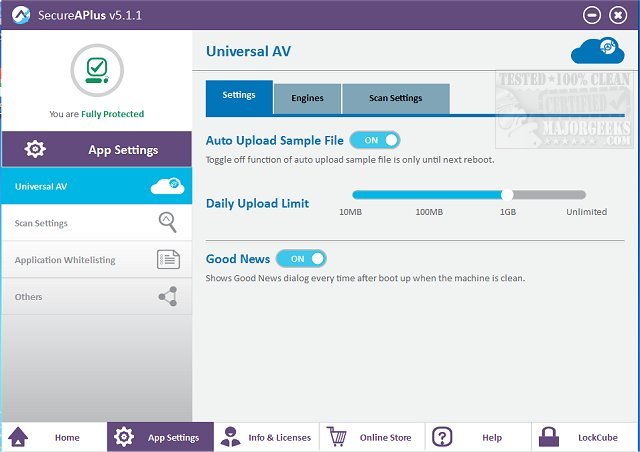Click the Auto Upload Sample File label
This screenshot has height=452, width=640.
(x=275, y=140)
